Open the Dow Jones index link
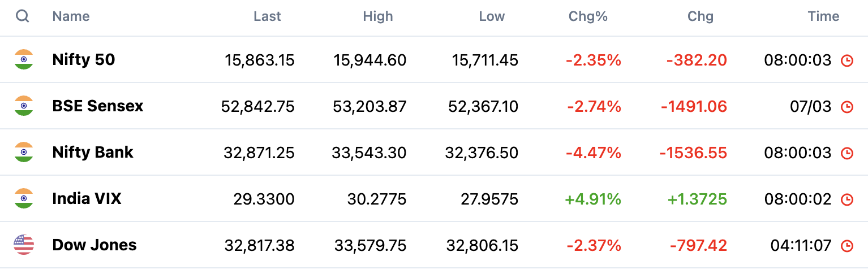This screenshot has width=868, height=278. click(94, 245)
